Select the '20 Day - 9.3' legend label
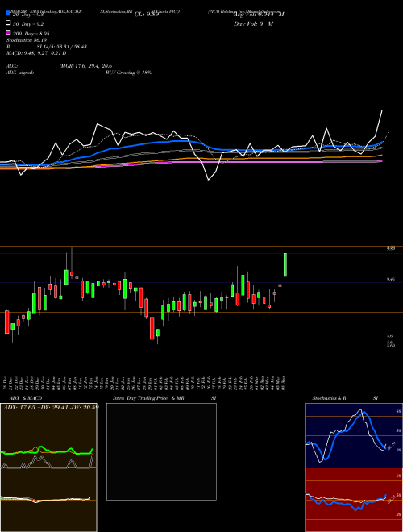Image resolution: width=403 pixels, height=532 pixels. (x=28, y=15)
